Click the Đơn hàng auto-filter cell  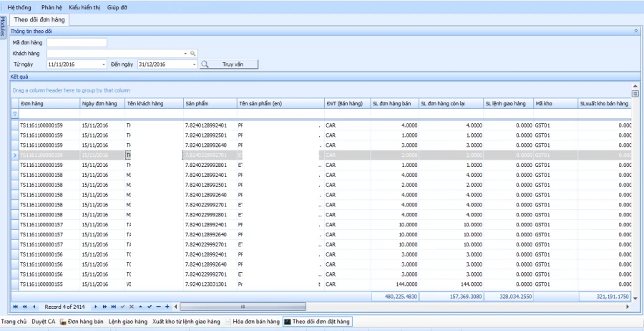[x=49, y=114]
